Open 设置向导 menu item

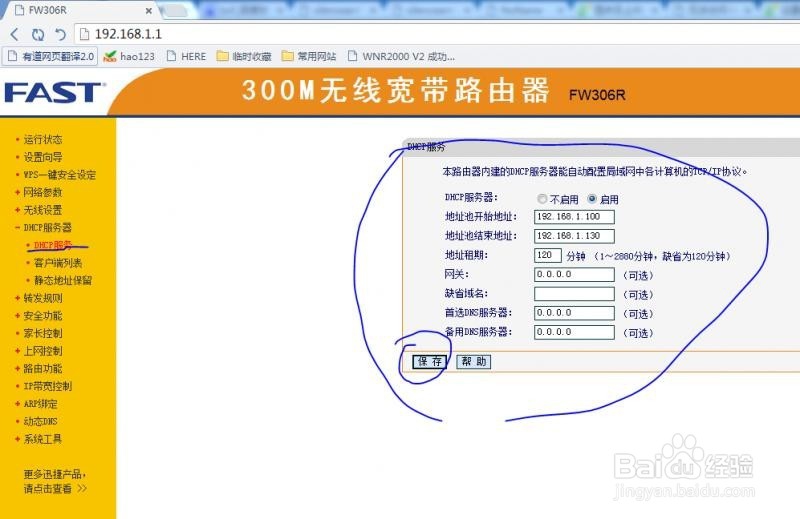42,157
